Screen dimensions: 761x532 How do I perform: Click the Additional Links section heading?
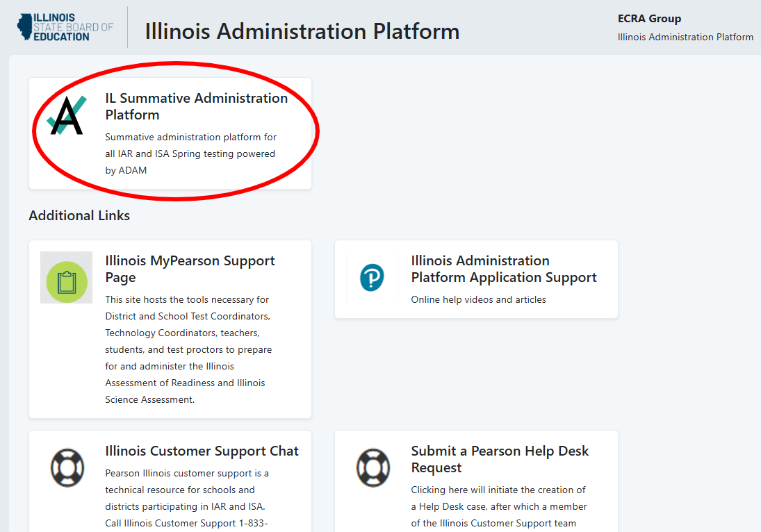tap(79, 215)
